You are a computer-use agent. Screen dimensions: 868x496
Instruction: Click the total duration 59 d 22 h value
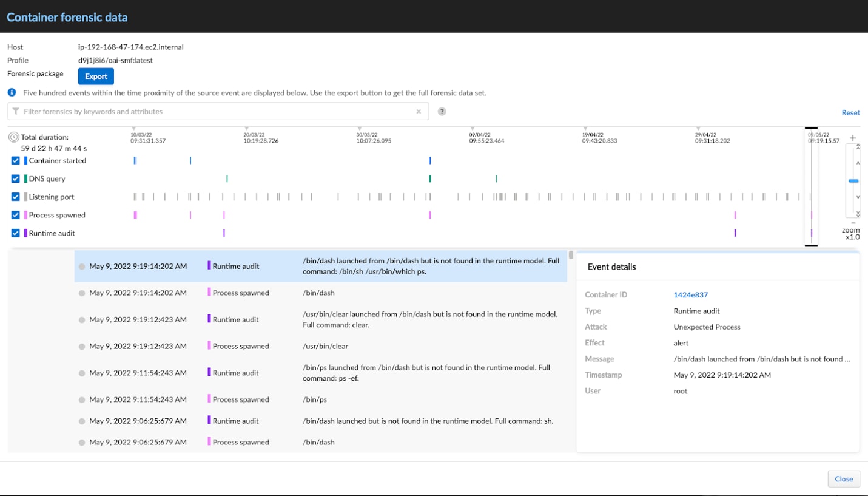coord(54,148)
